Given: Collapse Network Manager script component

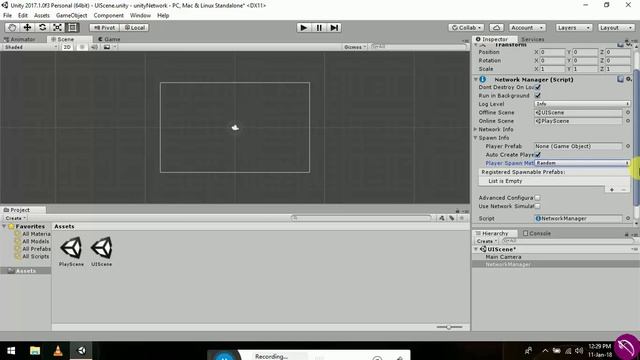Looking at the screenshot, I should click(x=476, y=79).
